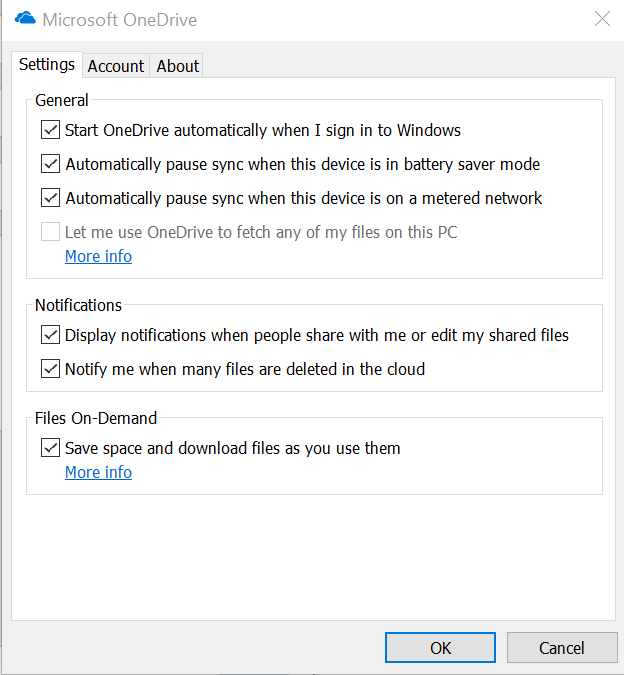Toggle pause sync in battery saver mode
The image size is (624, 675).
pos(50,164)
